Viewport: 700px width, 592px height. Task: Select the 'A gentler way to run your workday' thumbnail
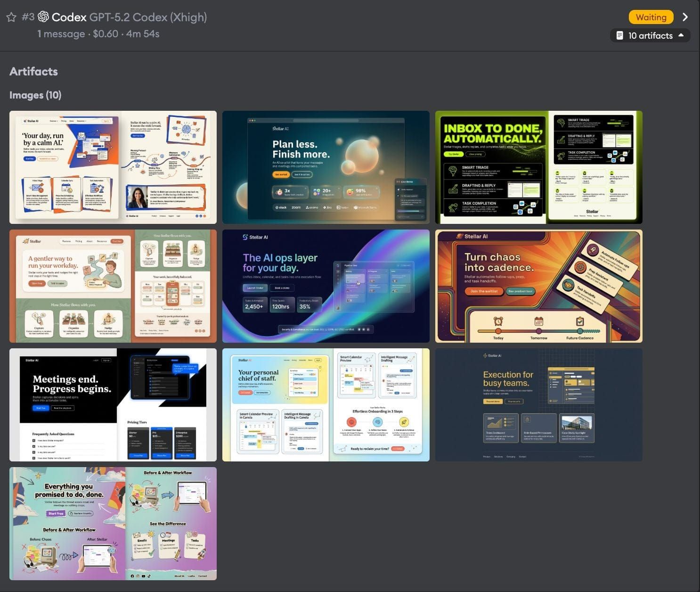[113, 286]
